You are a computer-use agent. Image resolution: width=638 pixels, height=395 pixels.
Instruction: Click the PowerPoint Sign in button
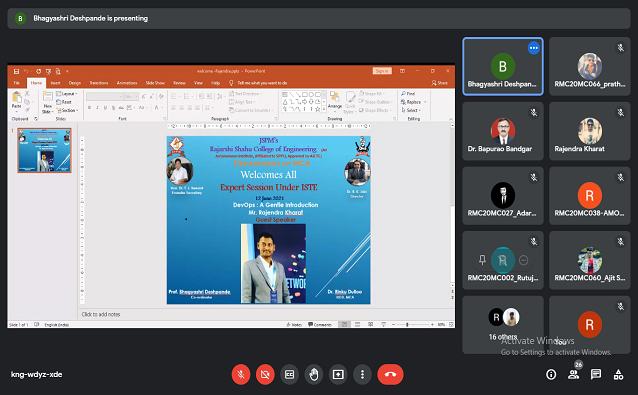pyautogui.click(x=382, y=71)
